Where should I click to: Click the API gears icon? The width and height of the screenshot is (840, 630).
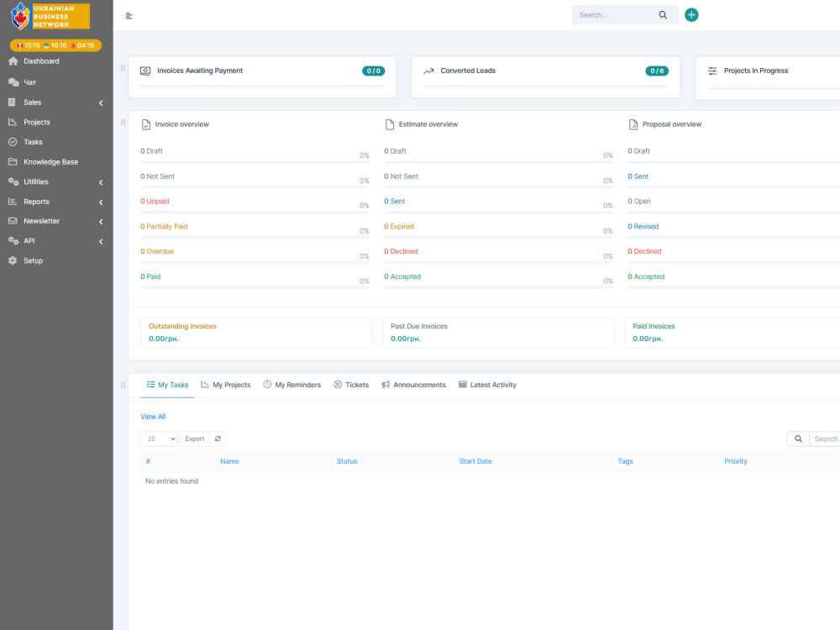(13, 241)
